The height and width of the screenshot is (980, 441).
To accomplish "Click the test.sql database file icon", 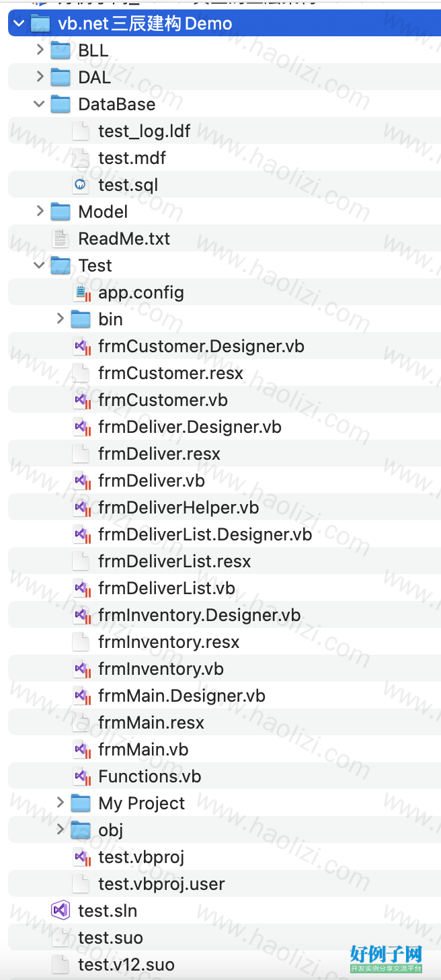I will [x=81, y=185].
